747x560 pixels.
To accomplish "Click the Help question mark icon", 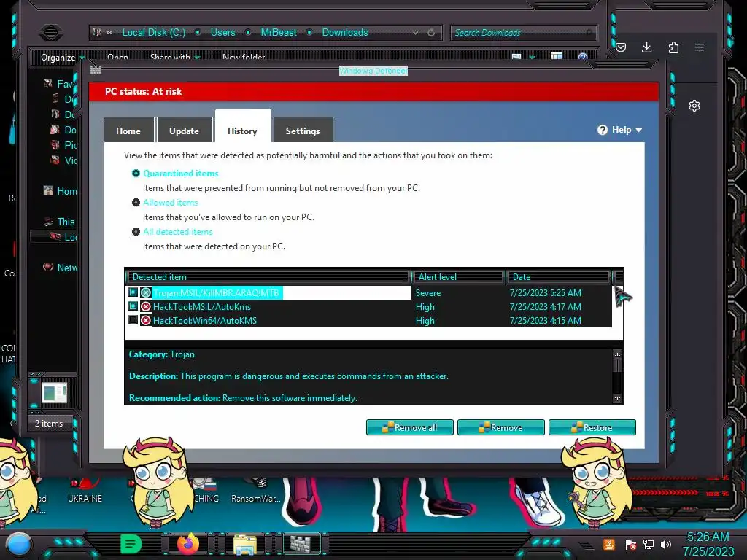I will [x=603, y=130].
